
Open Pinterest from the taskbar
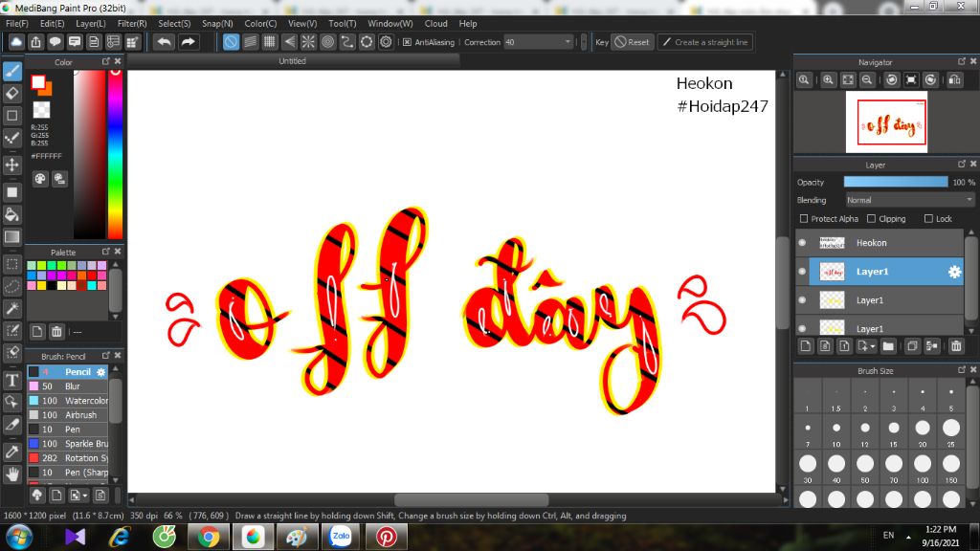click(386, 537)
